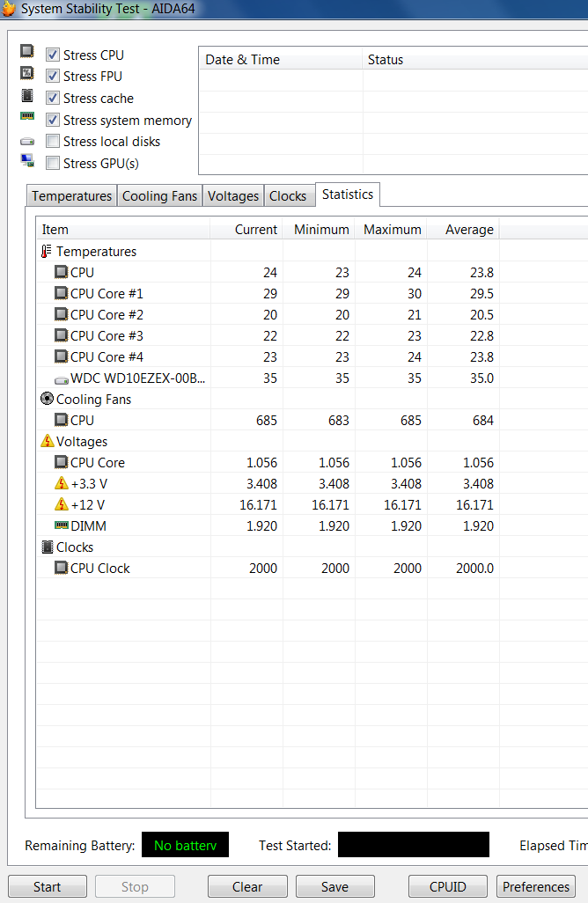
Task: Uncheck the Stress CPU checkbox
Action: point(53,55)
